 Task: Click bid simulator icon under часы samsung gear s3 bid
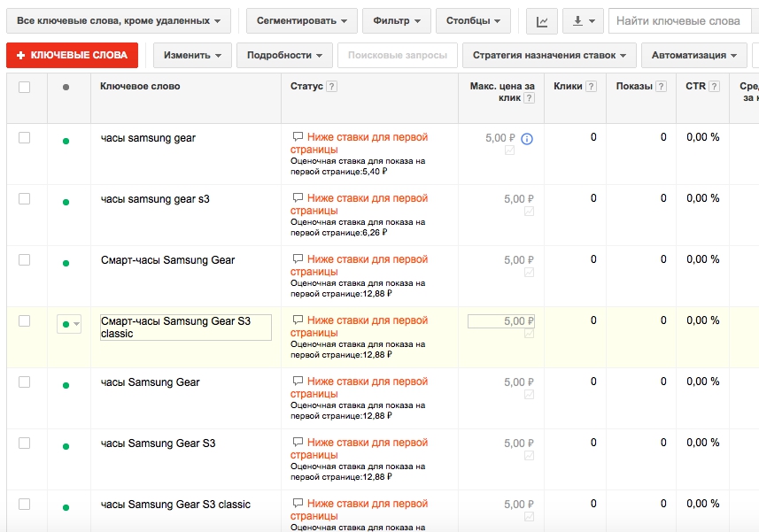(529, 212)
